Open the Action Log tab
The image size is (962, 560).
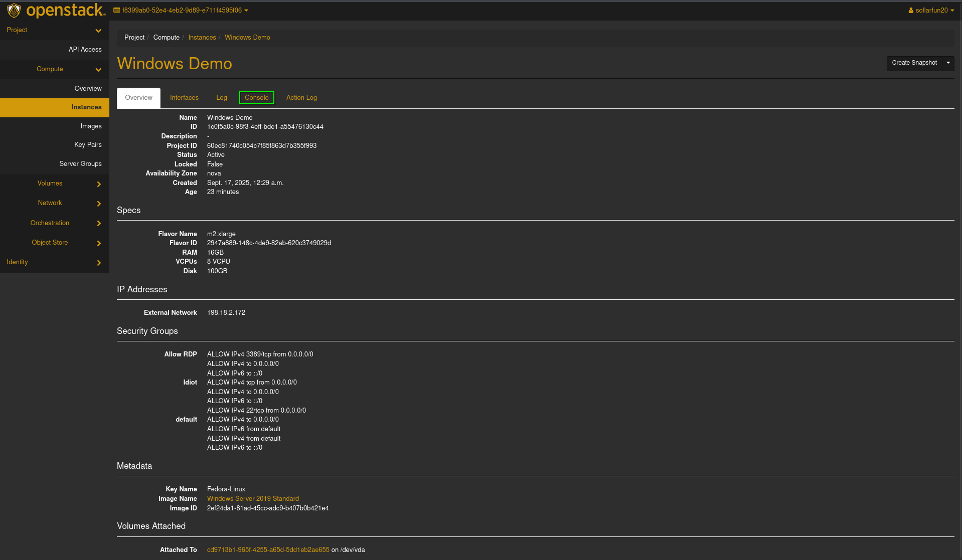[x=301, y=98]
